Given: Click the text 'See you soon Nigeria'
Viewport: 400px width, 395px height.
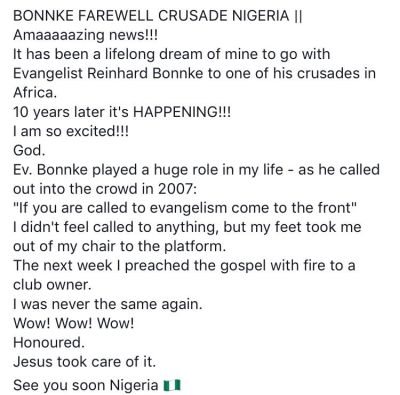Looking at the screenshot, I should coord(86,385).
